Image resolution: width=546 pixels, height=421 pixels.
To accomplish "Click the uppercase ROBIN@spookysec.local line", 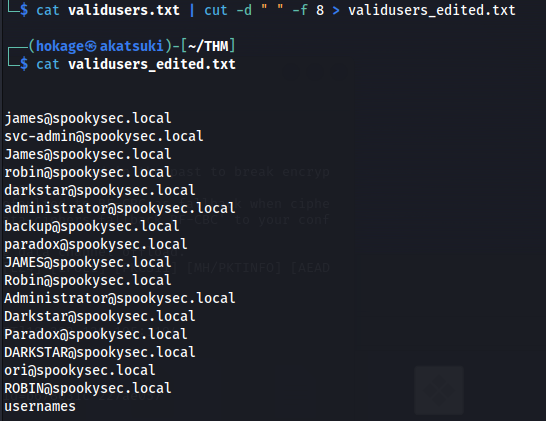I will tap(88, 389).
